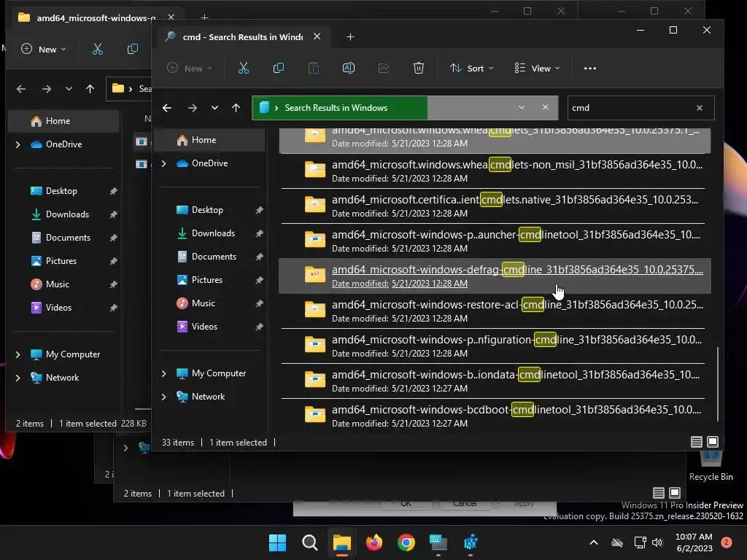Image resolution: width=747 pixels, height=560 pixels.
Task: Stop search via X in address bar
Action: point(546,107)
